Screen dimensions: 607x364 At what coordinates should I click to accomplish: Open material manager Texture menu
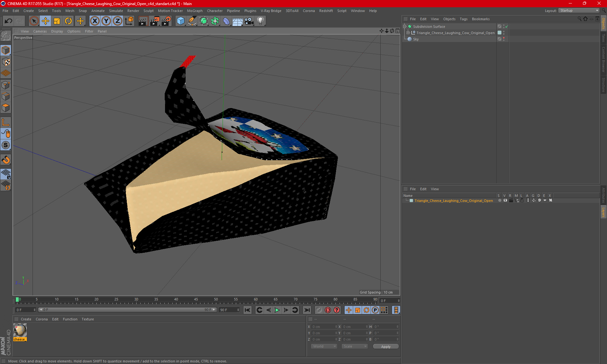click(88, 319)
